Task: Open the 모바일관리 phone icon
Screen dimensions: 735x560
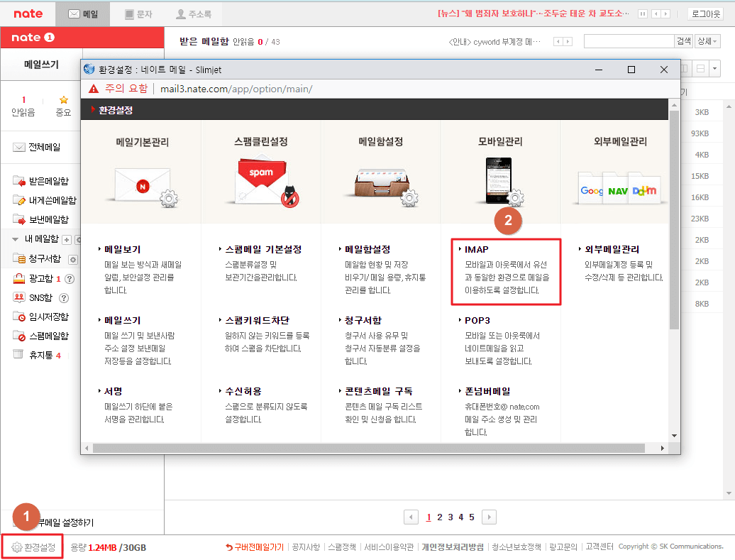Action: coord(502,182)
